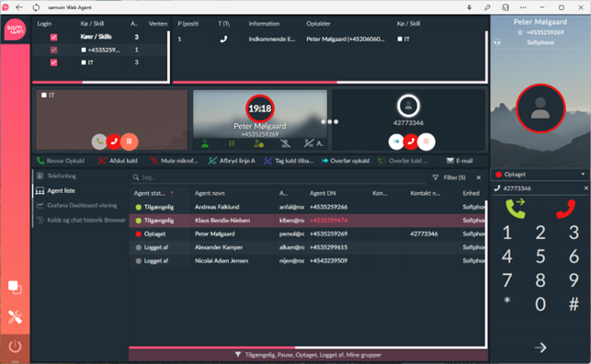Click the transfer arrow button under 42773346
Viewport: 591px width, 364px height.
396,142
